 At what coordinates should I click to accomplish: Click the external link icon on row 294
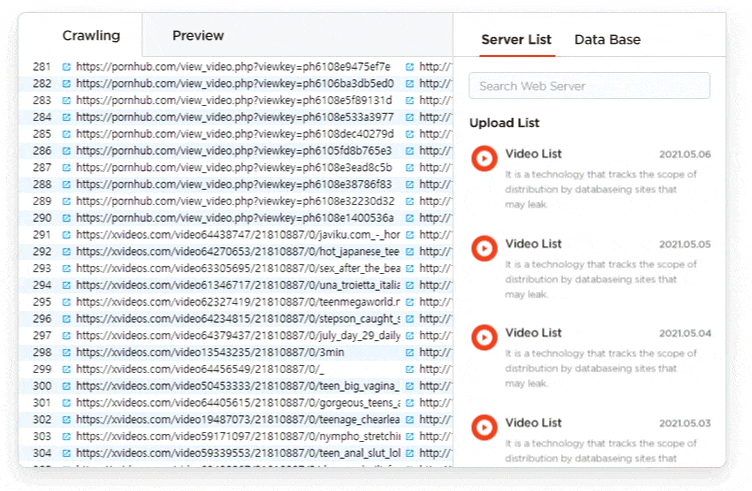[x=67, y=302]
